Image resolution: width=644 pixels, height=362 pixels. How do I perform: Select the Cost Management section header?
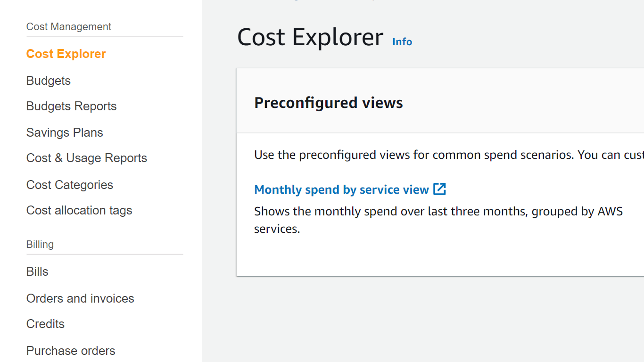68,27
